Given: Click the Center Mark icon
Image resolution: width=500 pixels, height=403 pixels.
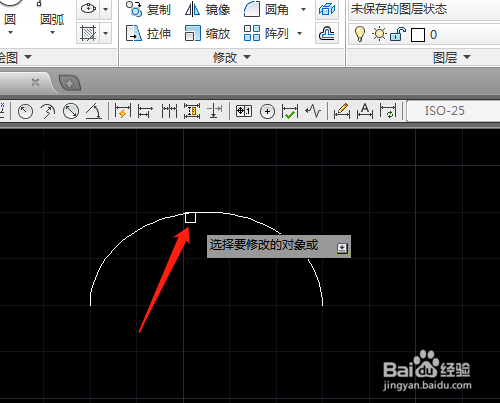Looking at the screenshot, I should pyautogui.click(x=267, y=112).
